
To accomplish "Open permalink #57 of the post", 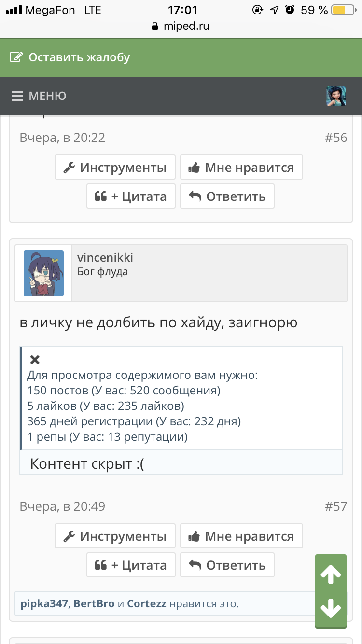I will coord(336,506).
